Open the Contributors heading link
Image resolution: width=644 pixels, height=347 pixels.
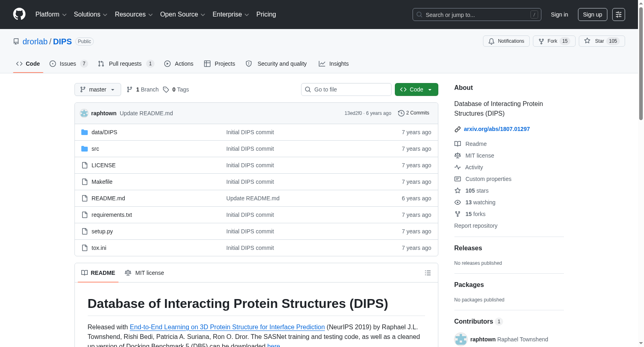pyautogui.click(x=478, y=322)
